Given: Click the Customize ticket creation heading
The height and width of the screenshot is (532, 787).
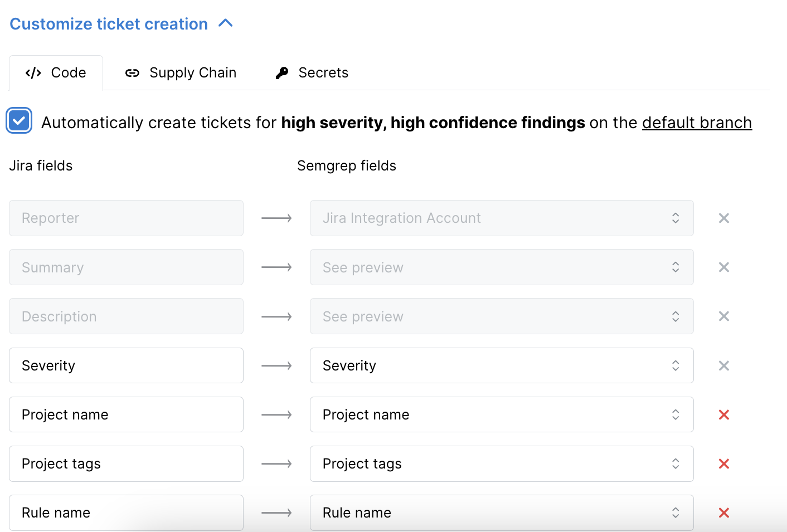Looking at the screenshot, I should tap(109, 23).
